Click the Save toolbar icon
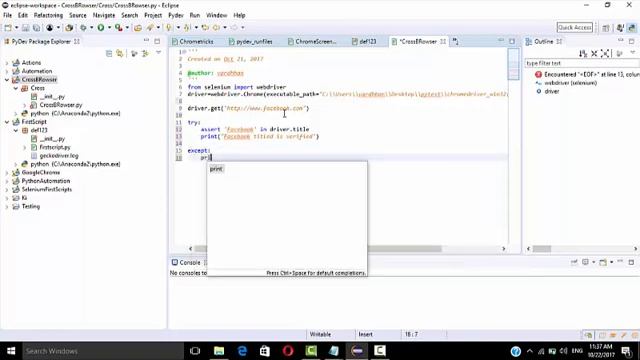This screenshot has width=640, height=360. tap(25, 27)
